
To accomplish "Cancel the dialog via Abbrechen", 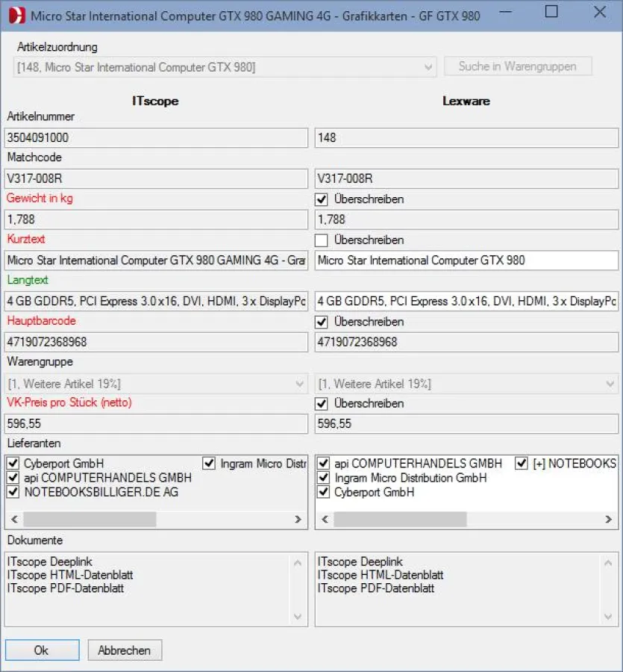I will point(124,650).
